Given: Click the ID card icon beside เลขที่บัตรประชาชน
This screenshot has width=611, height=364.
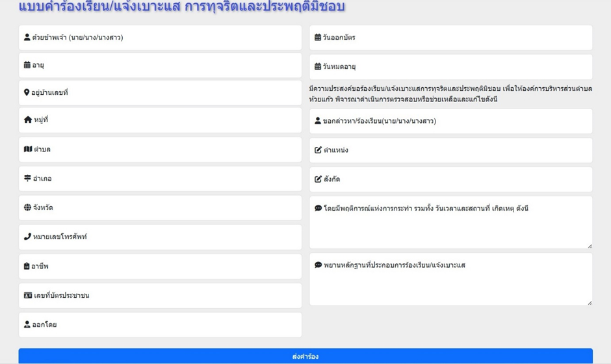Looking at the screenshot, I should coord(28,295).
